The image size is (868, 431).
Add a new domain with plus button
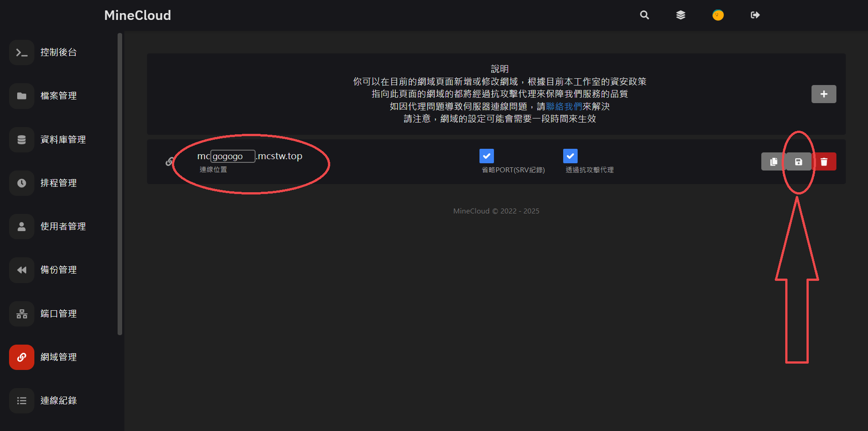[824, 94]
